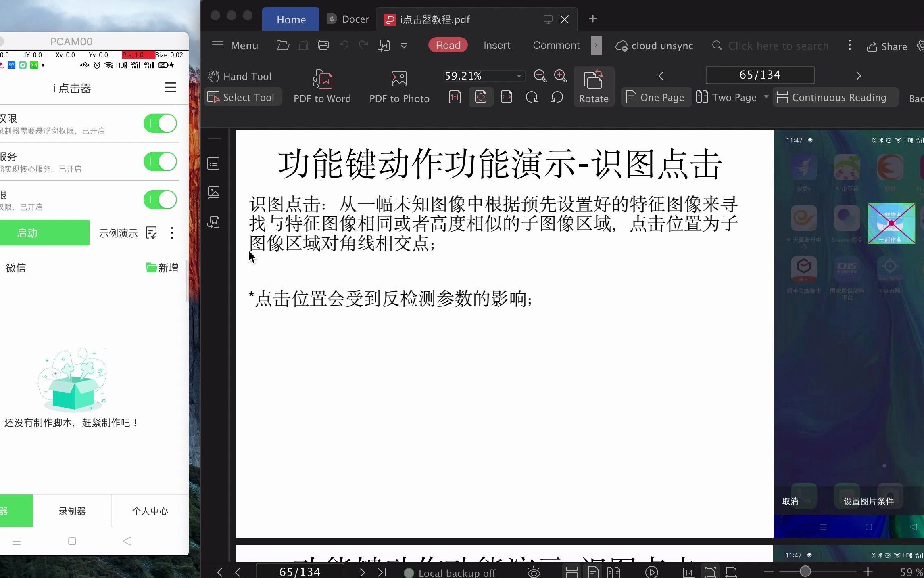Screen dimensions: 924x578
Task: Click the Rotate page icon
Action: (593, 80)
